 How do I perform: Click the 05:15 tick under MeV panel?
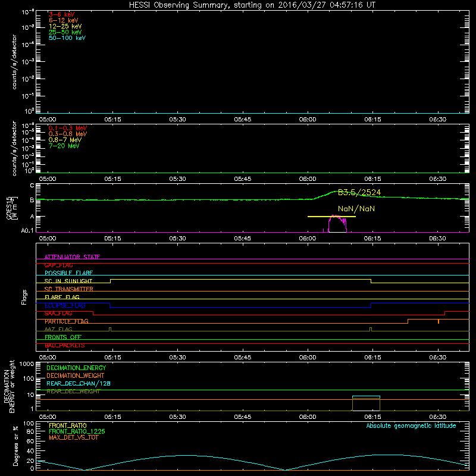(112, 179)
